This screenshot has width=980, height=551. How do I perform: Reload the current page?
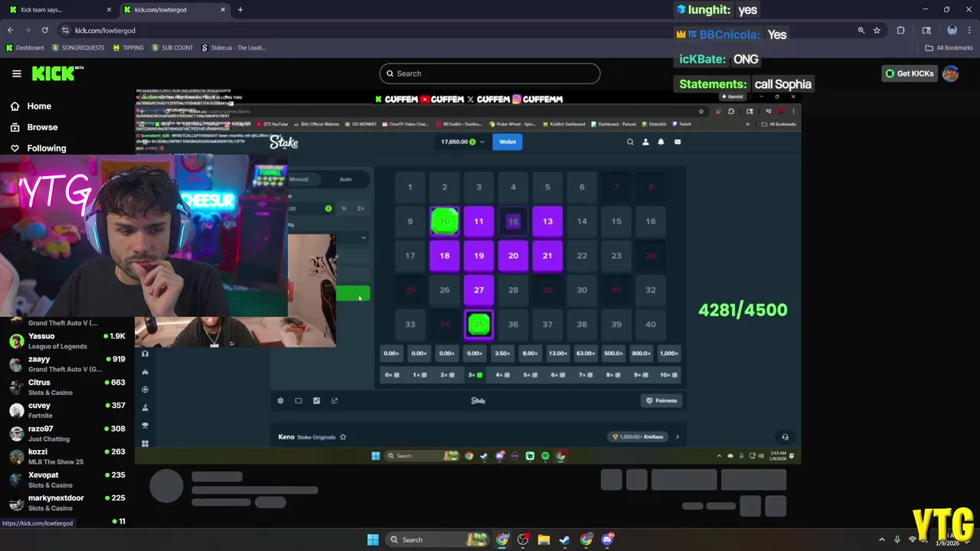click(x=45, y=30)
